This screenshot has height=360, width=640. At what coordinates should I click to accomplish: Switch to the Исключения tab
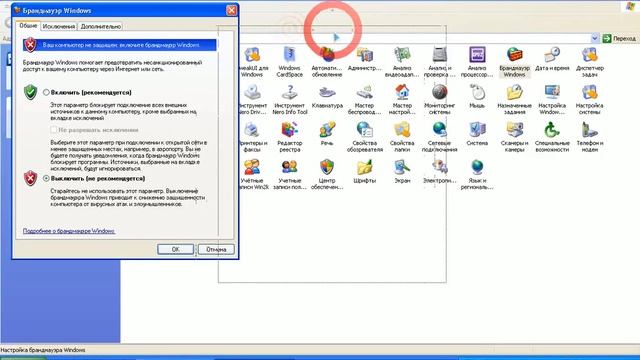(59, 27)
